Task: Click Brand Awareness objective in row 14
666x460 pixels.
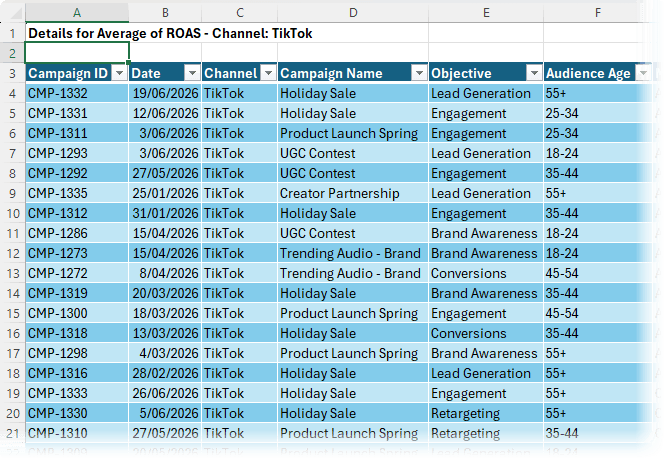Action: coord(486,293)
